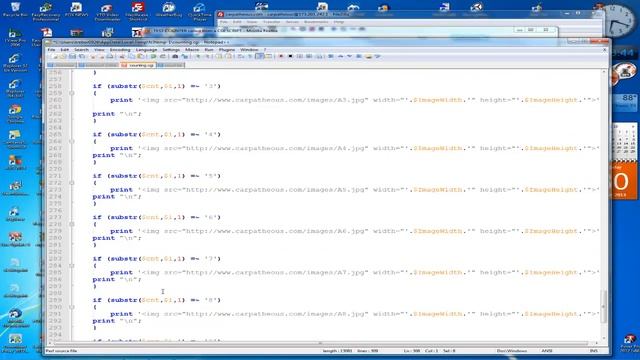640x360 pixels.
Task: Undo the last edit via toolbar
Action: click(x=153, y=56)
